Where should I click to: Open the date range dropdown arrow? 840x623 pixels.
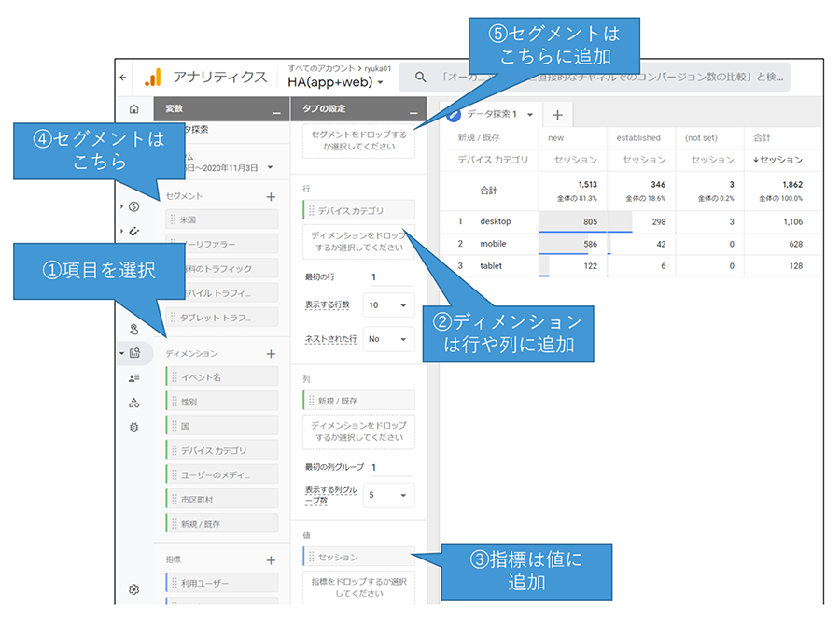pyautogui.click(x=270, y=167)
